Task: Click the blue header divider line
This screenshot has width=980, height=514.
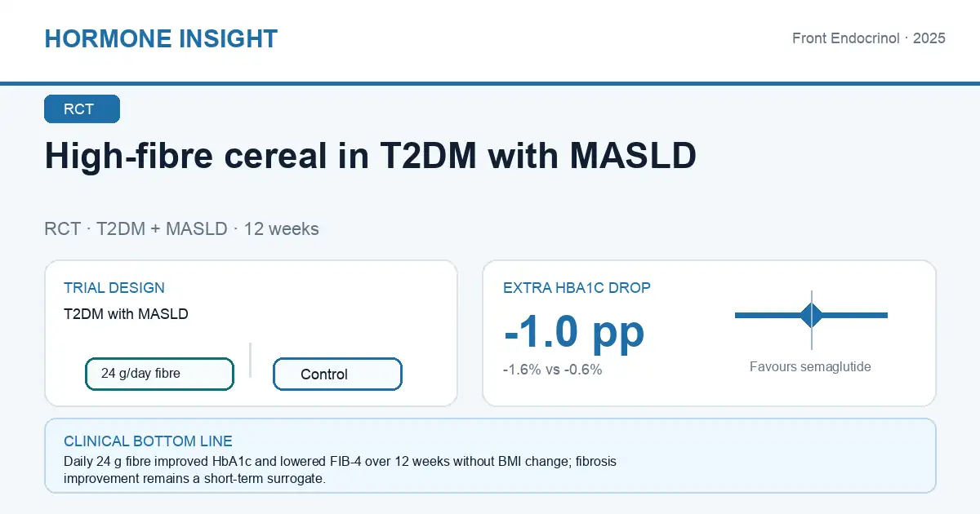Action: 490,83
